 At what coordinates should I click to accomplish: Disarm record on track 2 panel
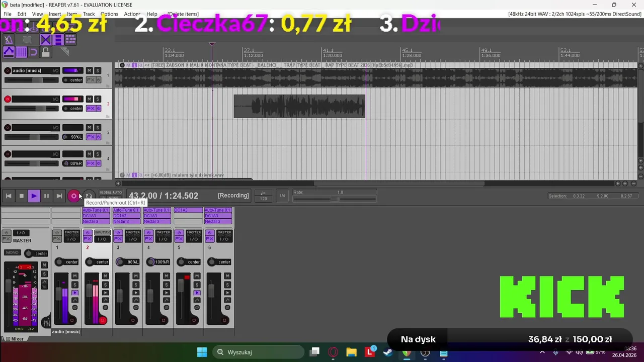click(8, 99)
